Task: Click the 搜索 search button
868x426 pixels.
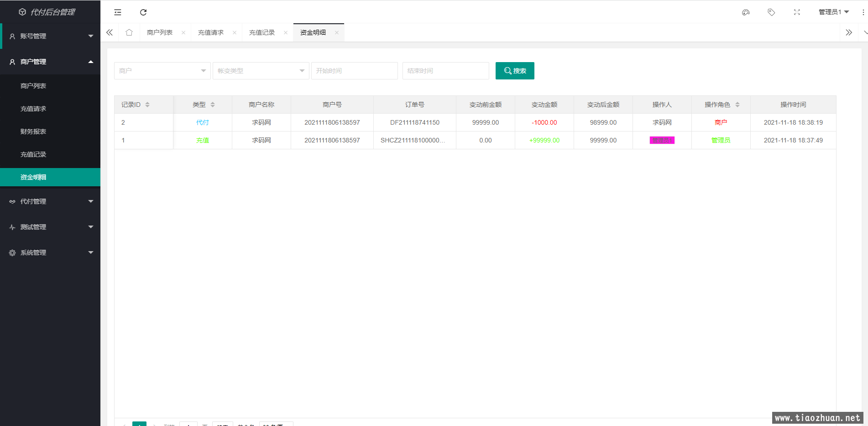Action: coord(515,71)
